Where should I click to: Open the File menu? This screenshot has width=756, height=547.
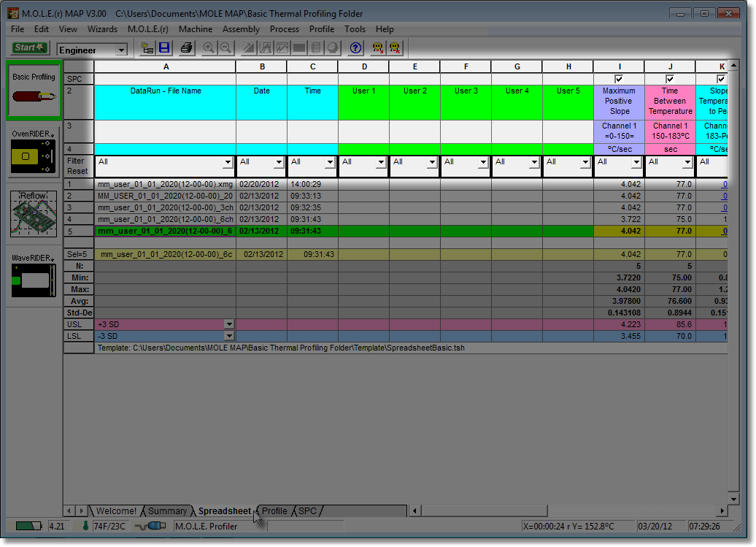coord(18,29)
